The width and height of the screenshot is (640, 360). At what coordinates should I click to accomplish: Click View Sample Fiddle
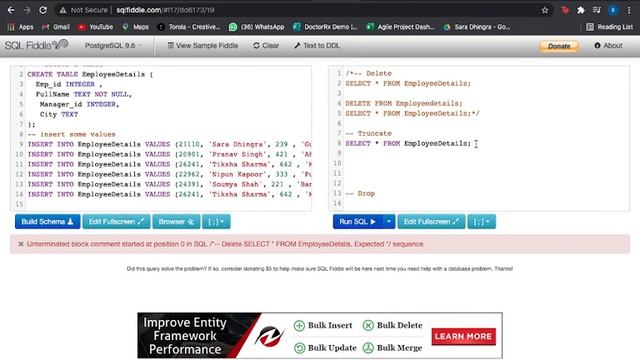point(203,46)
